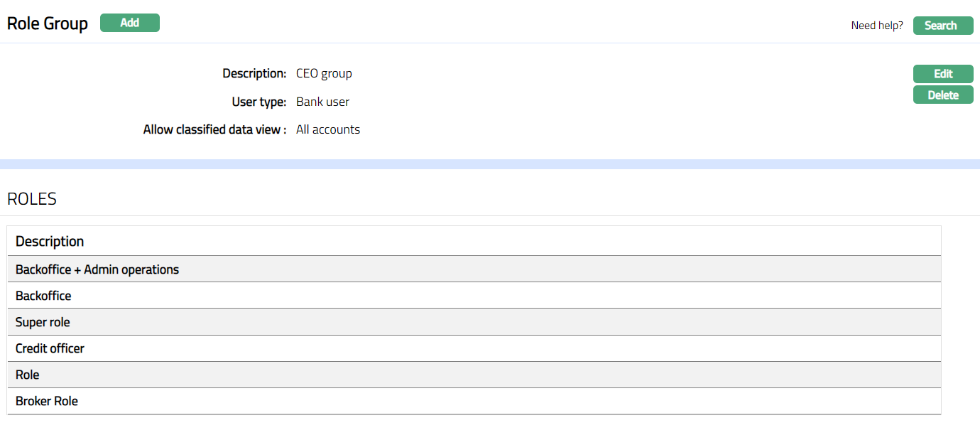The width and height of the screenshot is (980, 423).
Task: Click the Add button beside Role Group
Action: 130,23
